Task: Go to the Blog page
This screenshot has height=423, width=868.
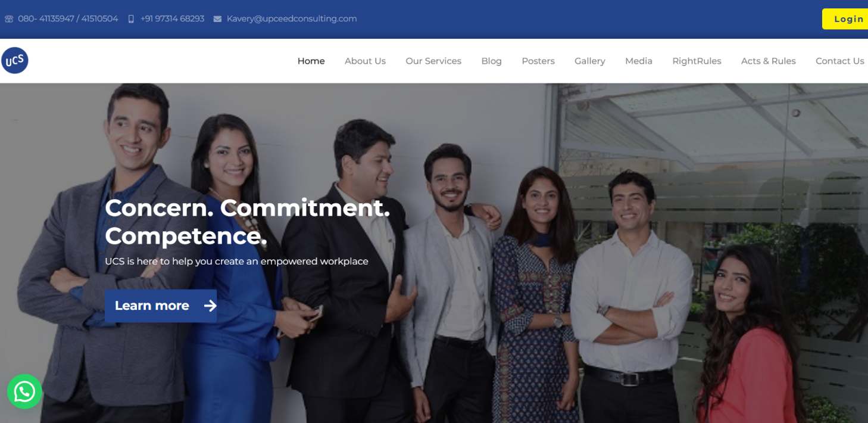Action: click(x=491, y=61)
